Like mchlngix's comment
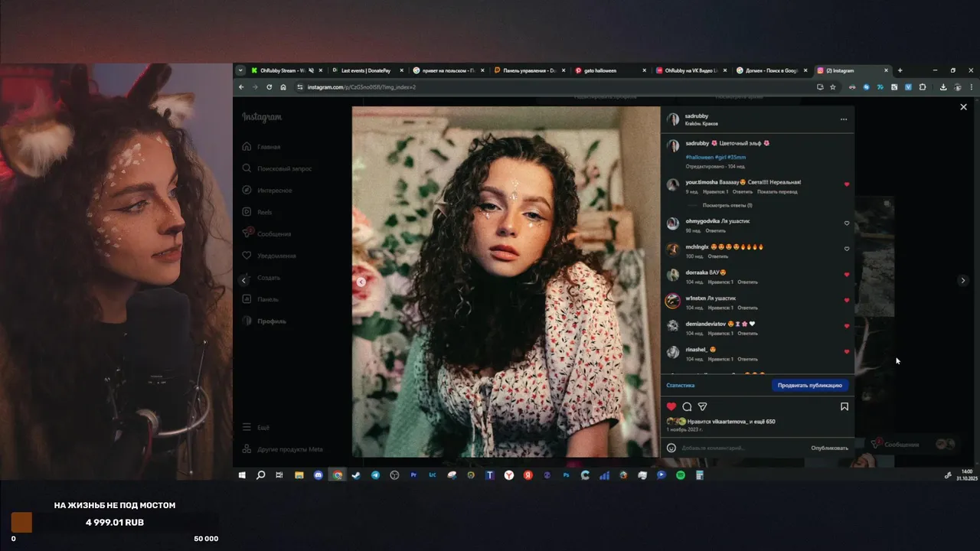Viewport: 980px width, 551px height. coord(847,249)
